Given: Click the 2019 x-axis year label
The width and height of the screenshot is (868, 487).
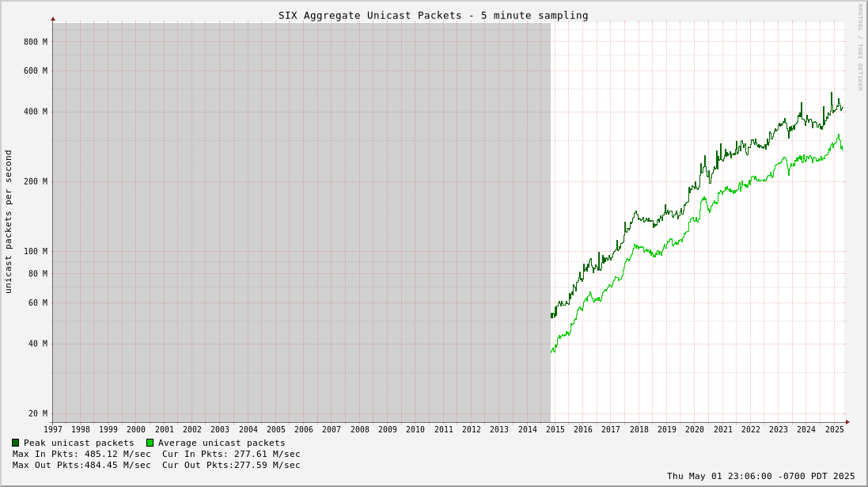Looking at the screenshot, I should pyautogui.click(x=666, y=429).
